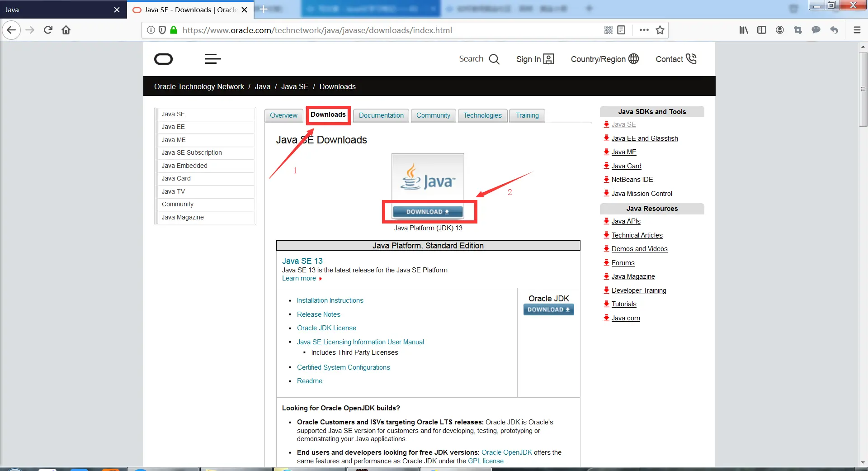Open the Firefox library icon

pyautogui.click(x=744, y=30)
